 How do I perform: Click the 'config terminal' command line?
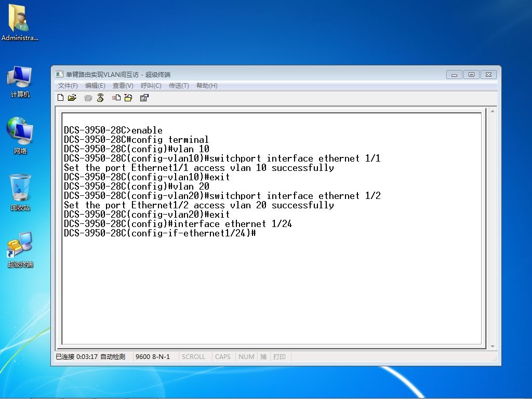click(x=137, y=139)
